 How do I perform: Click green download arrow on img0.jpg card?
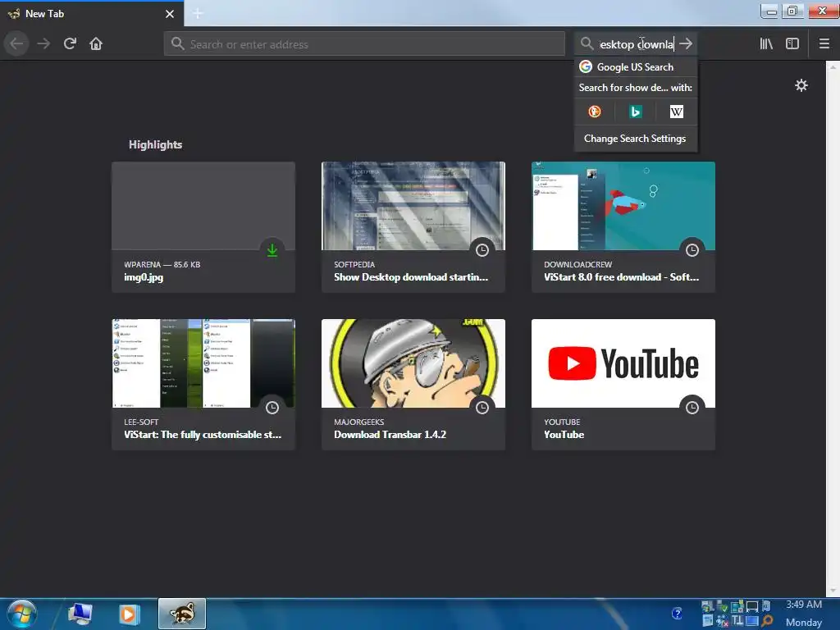coord(272,250)
